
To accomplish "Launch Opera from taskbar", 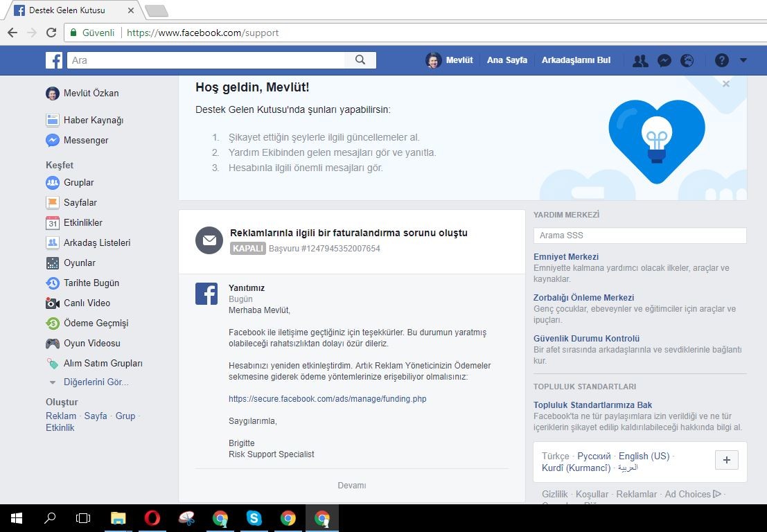I will click(x=152, y=518).
